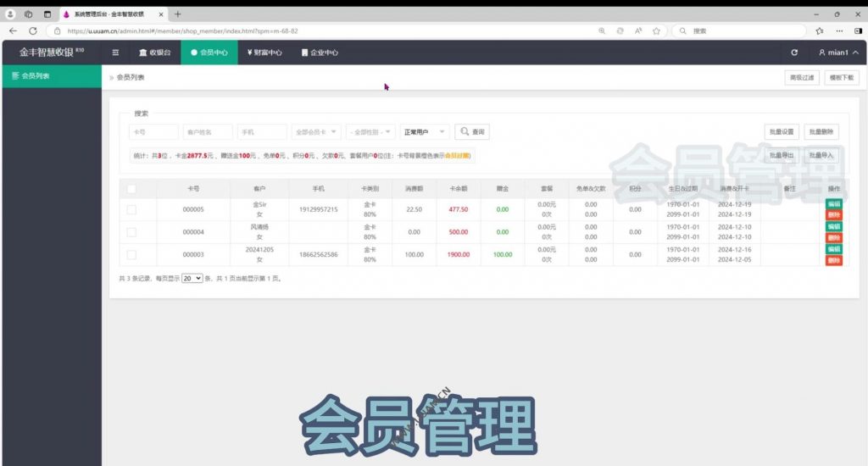Tick the checkbox for card 000005
Image resolution: width=868 pixels, height=466 pixels.
[x=131, y=209]
